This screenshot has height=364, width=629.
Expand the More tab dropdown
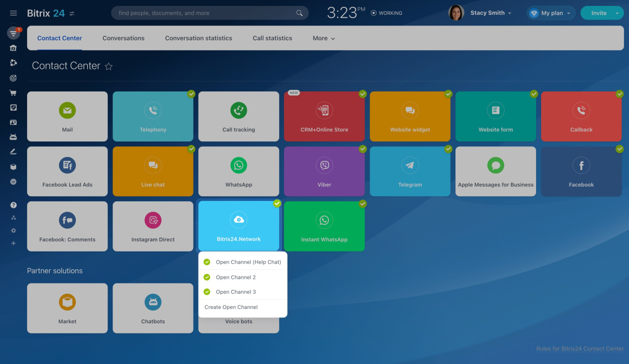(324, 38)
